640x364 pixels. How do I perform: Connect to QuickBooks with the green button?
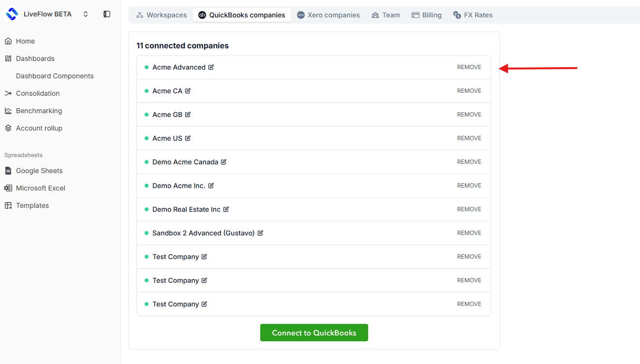314,333
